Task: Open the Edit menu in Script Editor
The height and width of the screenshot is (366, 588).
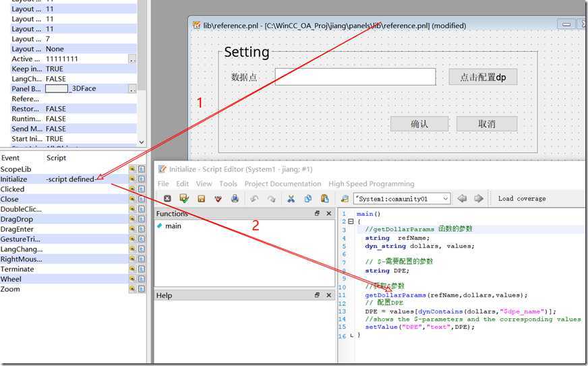Action: [x=182, y=184]
